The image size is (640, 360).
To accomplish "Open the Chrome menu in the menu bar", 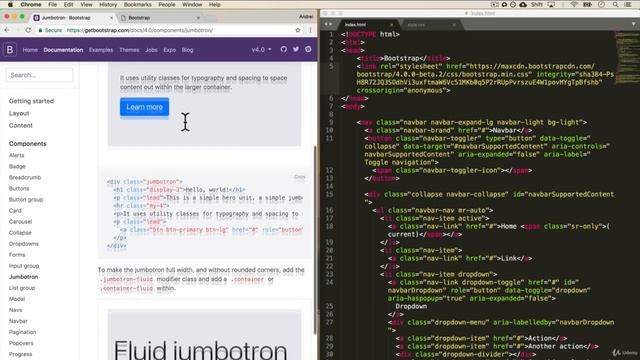I will [x=31, y=4].
